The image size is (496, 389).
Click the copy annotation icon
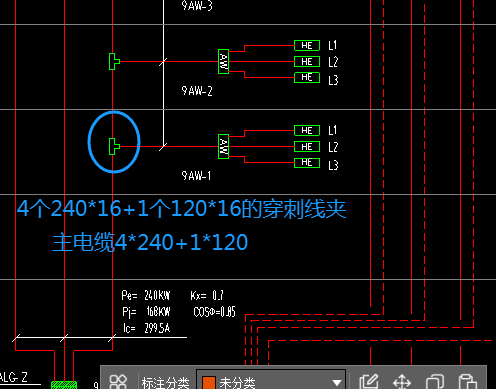[x=435, y=382]
